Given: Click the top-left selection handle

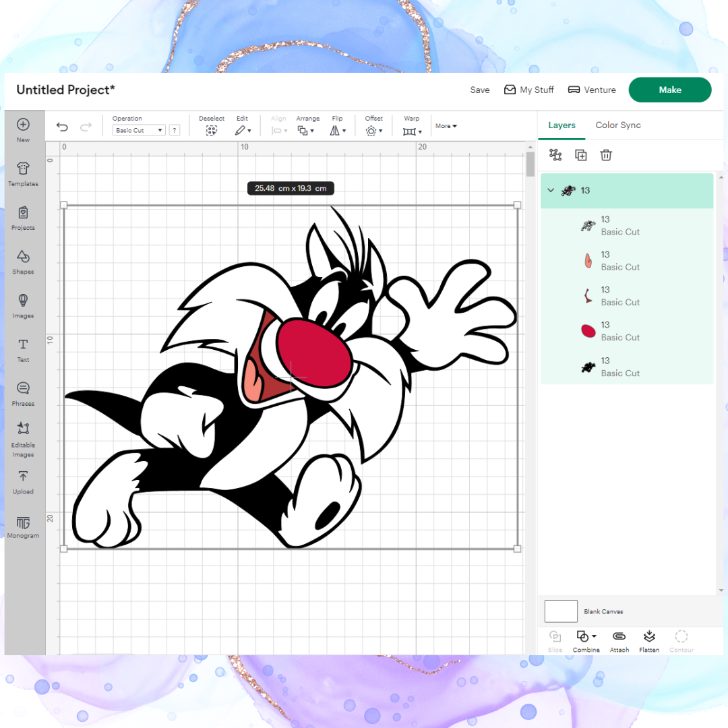Looking at the screenshot, I should (64, 205).
